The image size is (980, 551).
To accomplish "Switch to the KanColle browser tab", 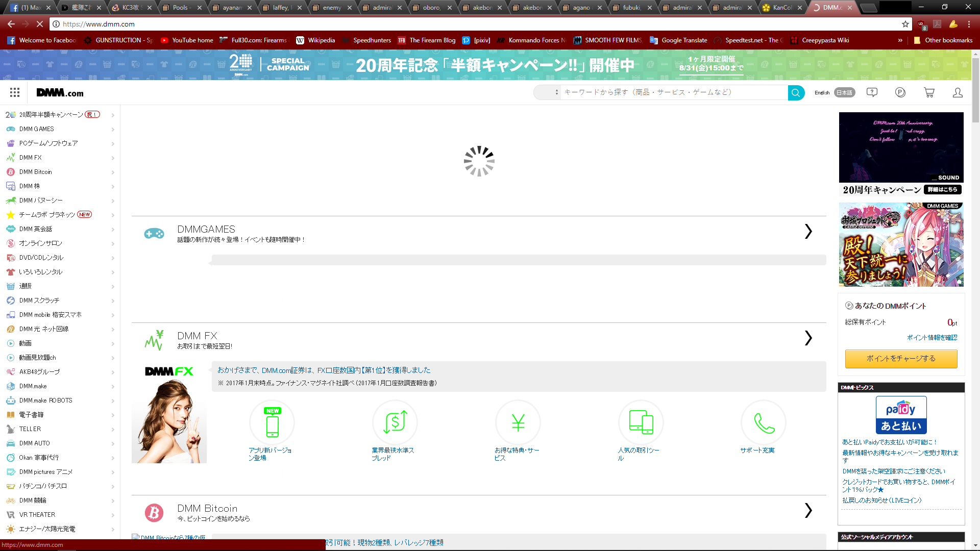I will click(x=781, y=8).
